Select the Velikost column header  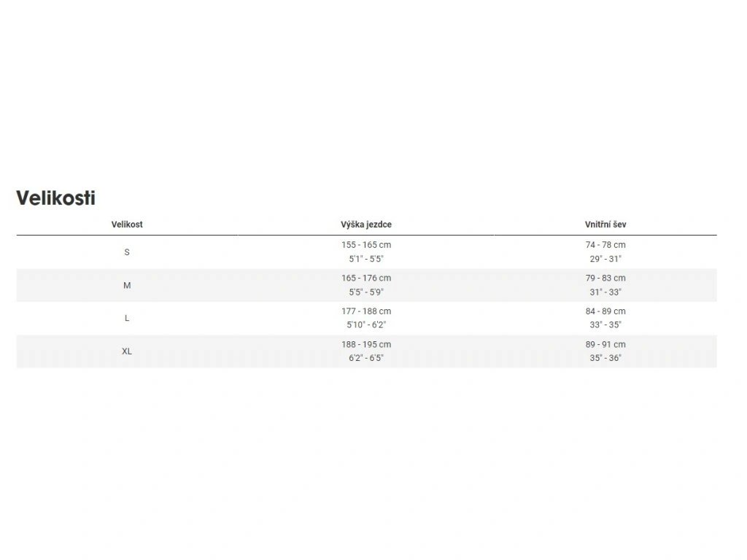(x=127, y=225)
